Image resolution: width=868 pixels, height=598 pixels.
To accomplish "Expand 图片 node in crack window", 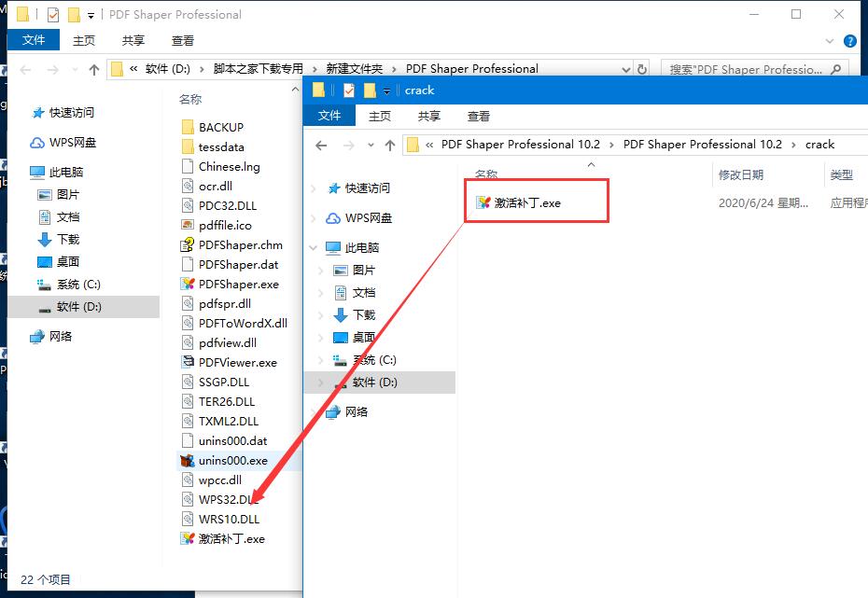I will click(x=320, y=271).
